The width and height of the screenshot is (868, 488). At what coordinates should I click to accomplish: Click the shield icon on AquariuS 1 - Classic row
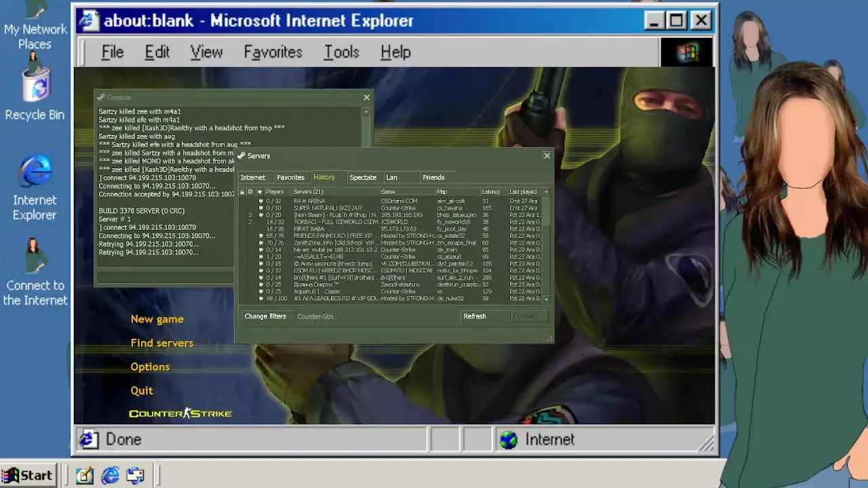pos(260,291)
